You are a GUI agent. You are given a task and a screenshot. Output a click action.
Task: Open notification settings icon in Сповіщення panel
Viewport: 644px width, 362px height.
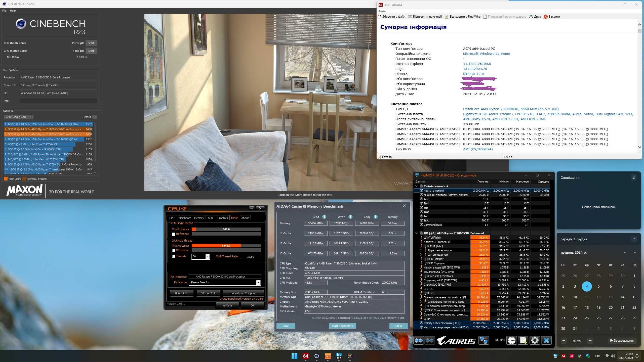point(634,177)
